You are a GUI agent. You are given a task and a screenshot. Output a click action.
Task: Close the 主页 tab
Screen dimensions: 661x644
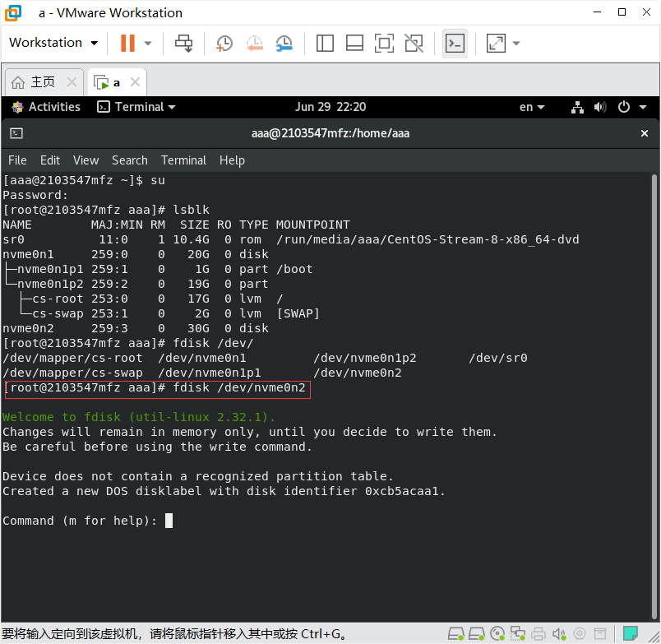(72, 81)
